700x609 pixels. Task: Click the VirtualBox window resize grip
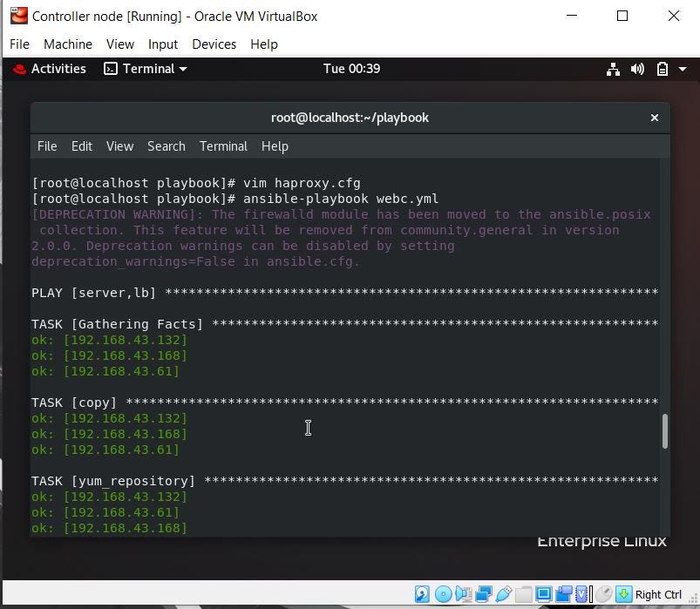click(693, 599)
